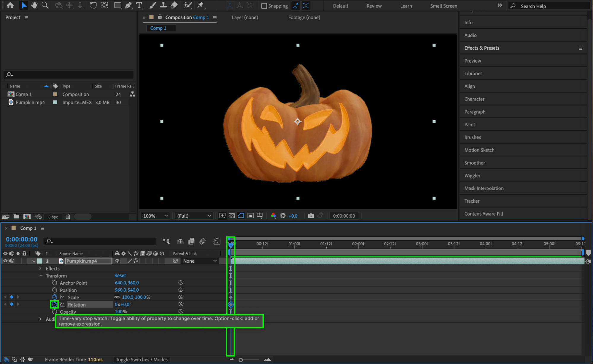Select the Hand tool
The height and width of the screenshot is (364, 593).
click(34, 5)
